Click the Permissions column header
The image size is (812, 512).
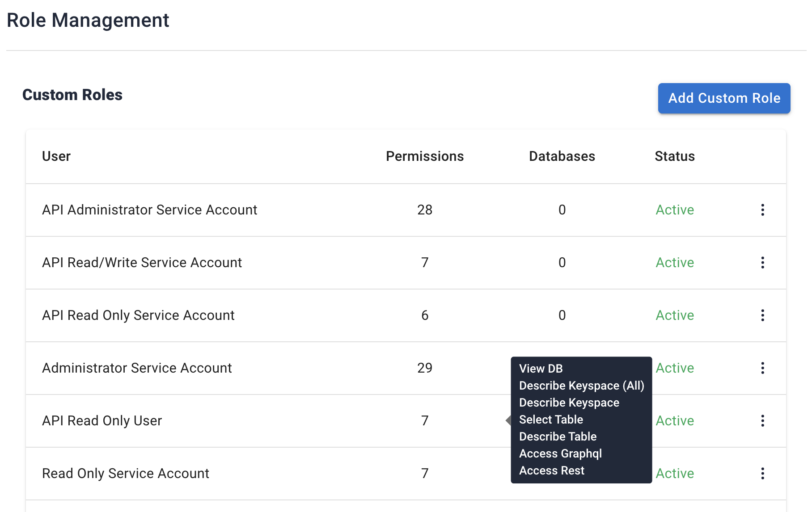pyautogui.click(x=425, y=156)
